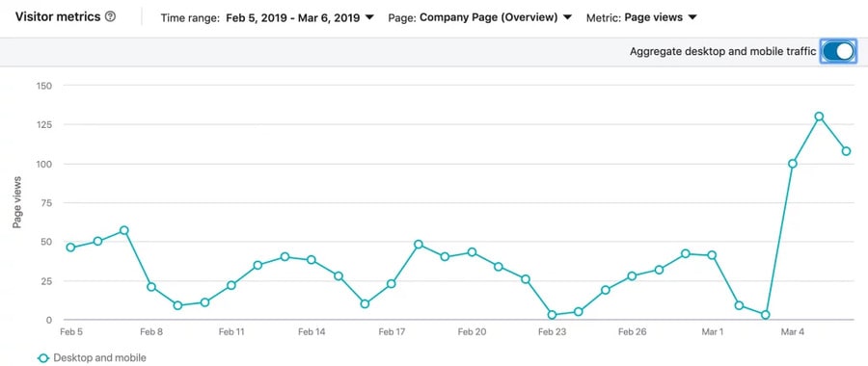Click the 'Mar 4' x-axis label
Viewport: 868px width, 366px height.
pos(792,332)
